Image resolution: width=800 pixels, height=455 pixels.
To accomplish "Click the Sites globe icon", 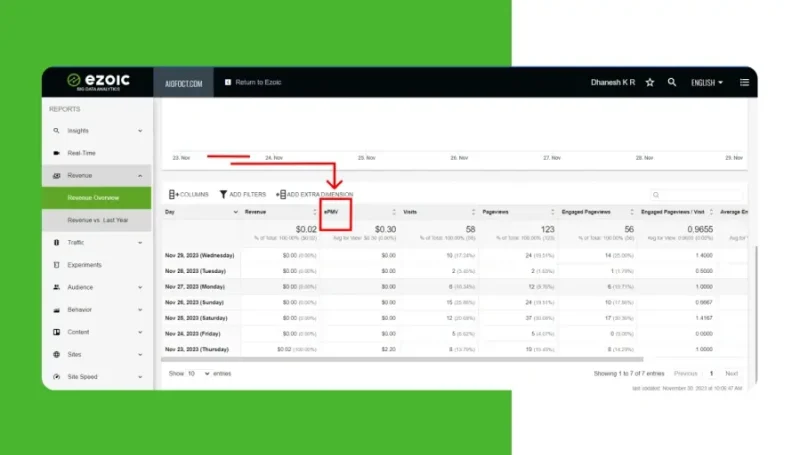I will (56, 355).
